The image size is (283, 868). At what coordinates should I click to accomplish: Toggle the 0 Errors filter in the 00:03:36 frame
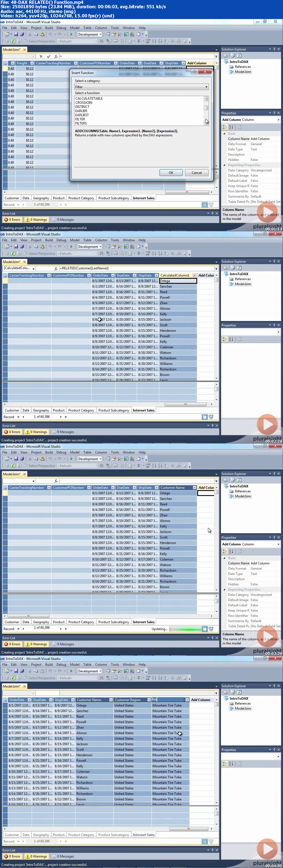coord(12,644)
